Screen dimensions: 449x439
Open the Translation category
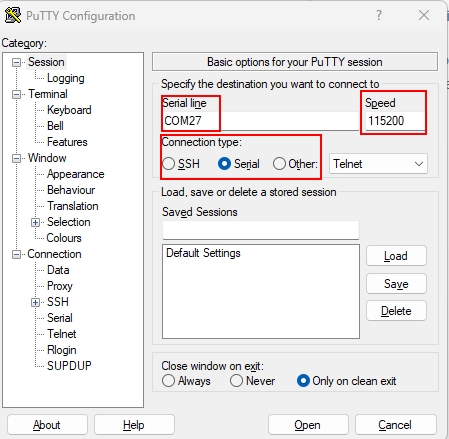73,206
